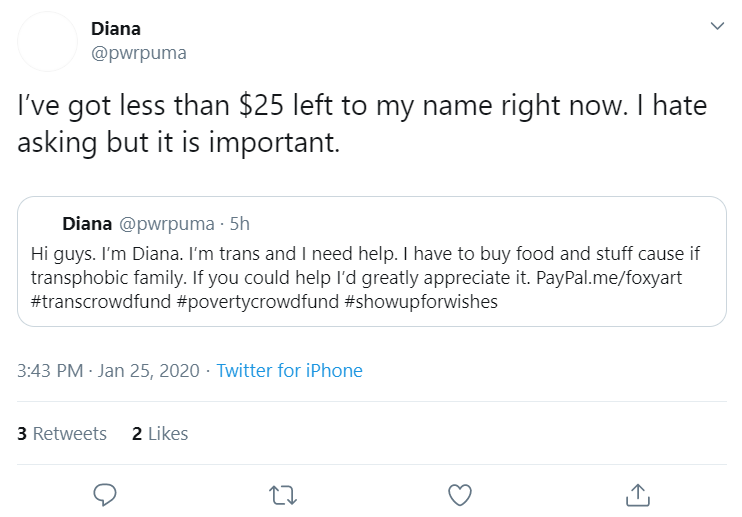Open the Diana display name
This screenshot has width=742, height=517.
point(115,29)
